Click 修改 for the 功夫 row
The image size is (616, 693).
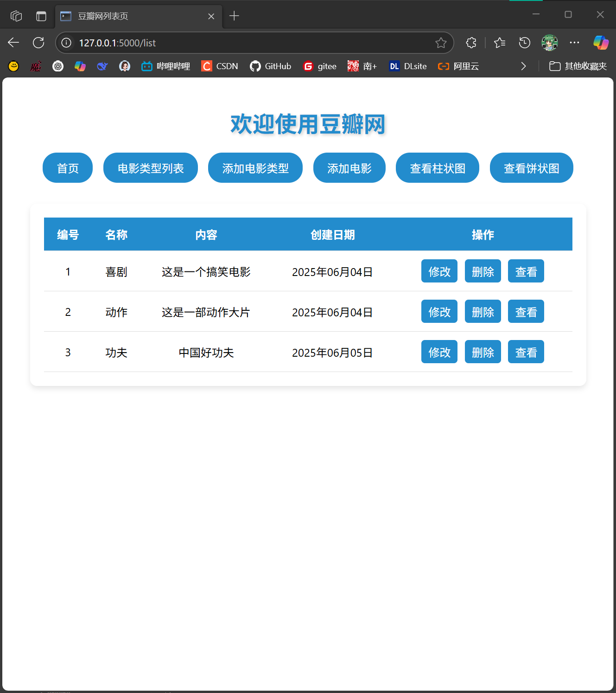(x=439, y=352)
